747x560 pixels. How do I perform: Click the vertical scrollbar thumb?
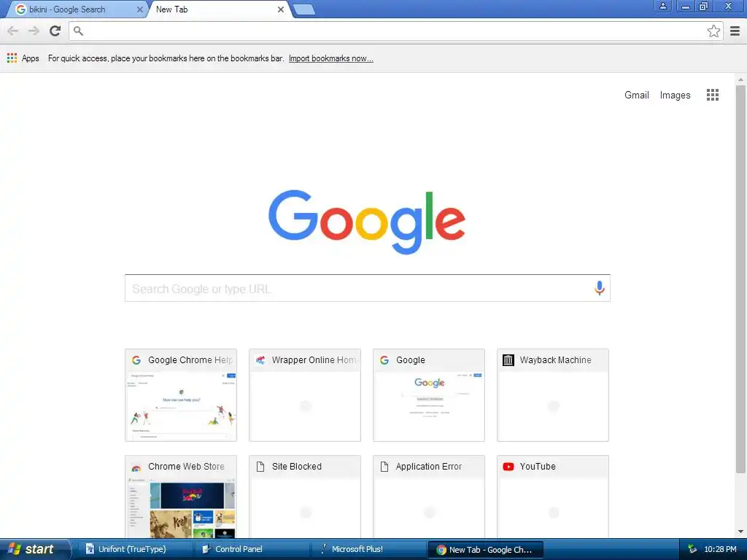740,279
